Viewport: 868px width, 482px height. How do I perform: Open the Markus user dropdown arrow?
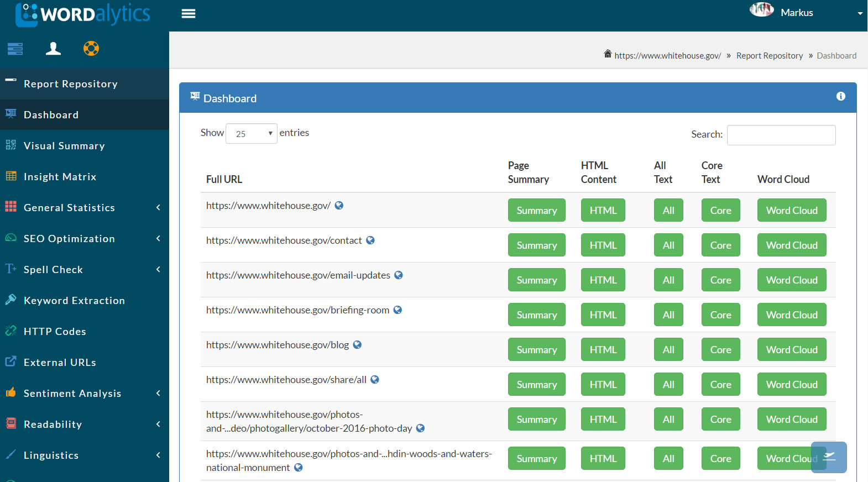(x=860, y=13)
